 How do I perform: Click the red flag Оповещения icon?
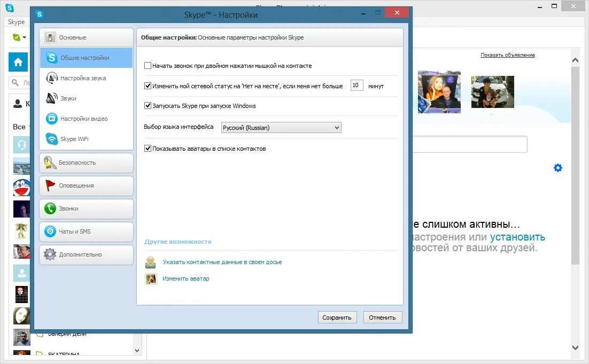tap(50, 185)
